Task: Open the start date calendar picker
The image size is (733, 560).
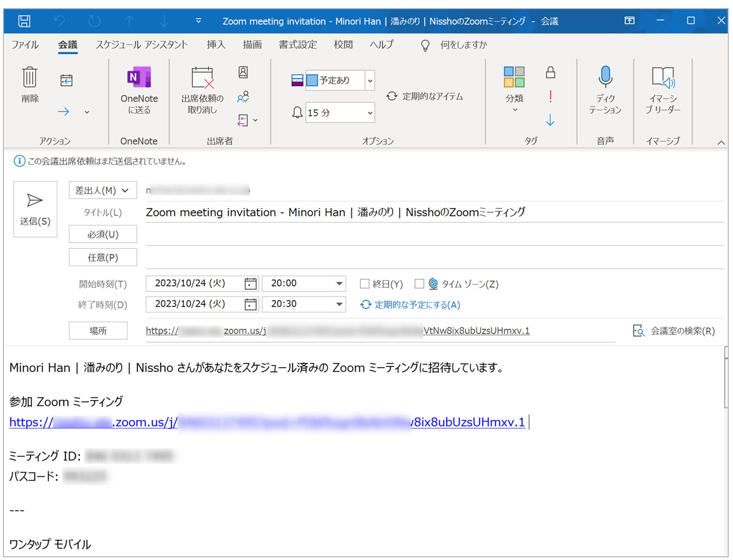Action: [x=250, y=284]
